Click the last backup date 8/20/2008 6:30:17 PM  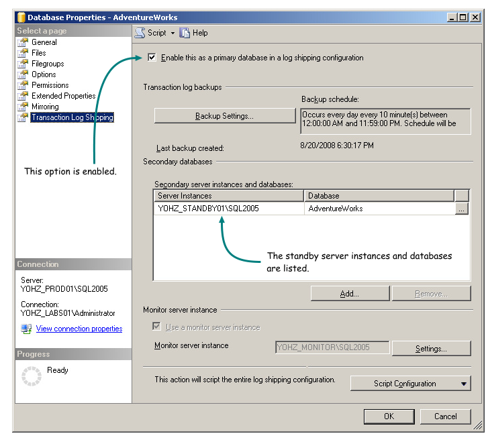(337, 145)
